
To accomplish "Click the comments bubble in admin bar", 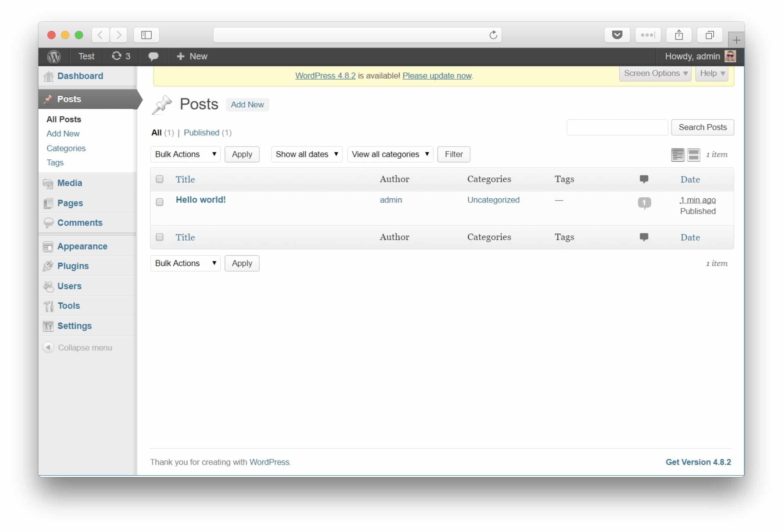I will (153, 56).
